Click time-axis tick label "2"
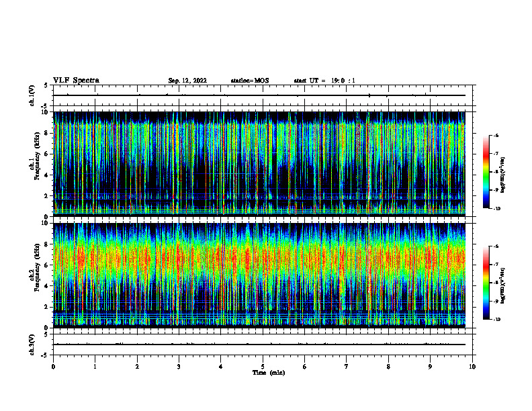This screenshot has width=532, height=411. click(137, 367)
